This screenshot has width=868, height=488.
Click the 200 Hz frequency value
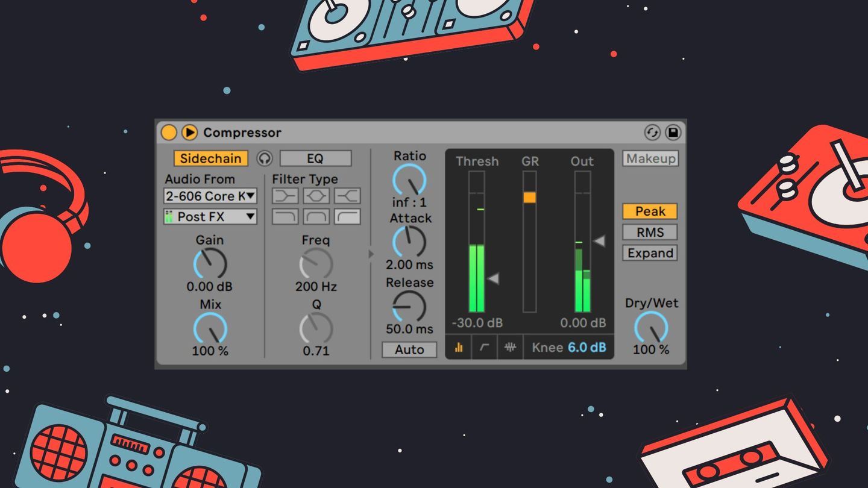tap(316, 287)
